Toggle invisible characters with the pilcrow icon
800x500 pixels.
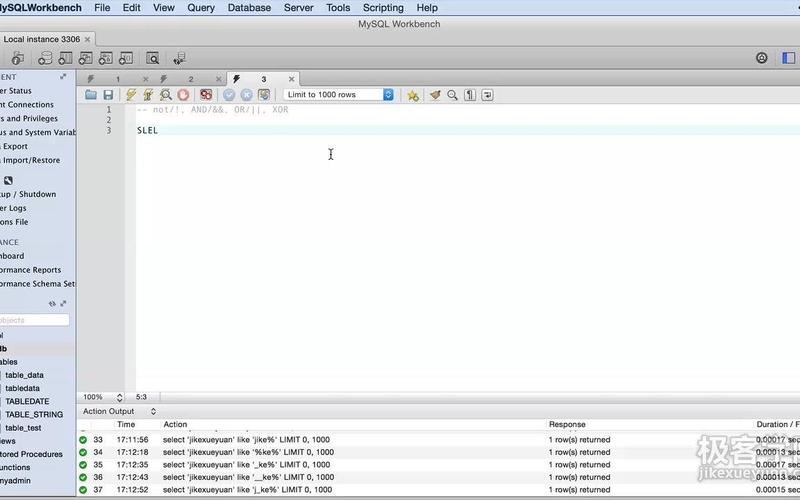[x=470, y=95]
